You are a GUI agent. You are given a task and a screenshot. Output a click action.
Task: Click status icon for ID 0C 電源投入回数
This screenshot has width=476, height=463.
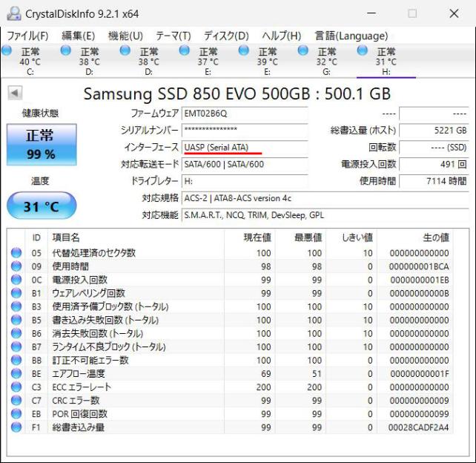[16, 280]
